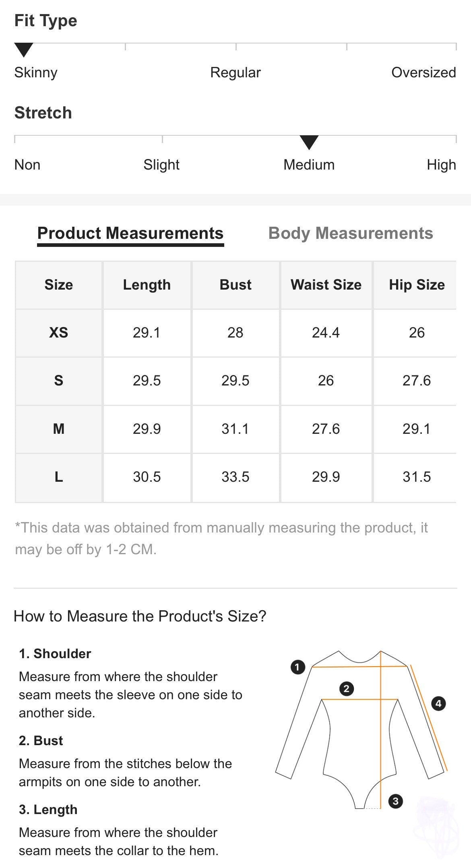Select the Product Measurements tab
Viewport: 471px width, 868px height.
130,234
